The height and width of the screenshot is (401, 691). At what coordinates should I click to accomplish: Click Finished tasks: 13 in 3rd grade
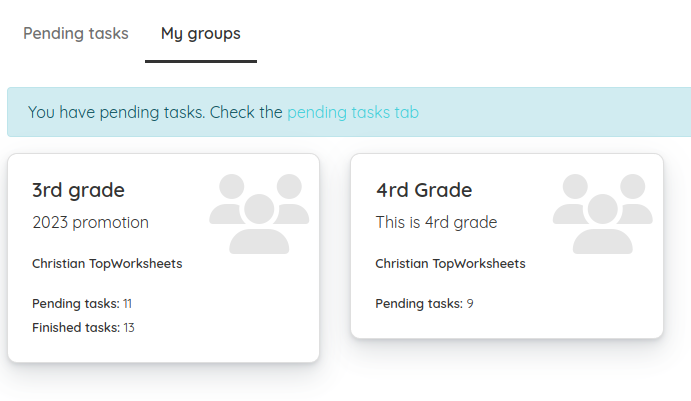tap(83, 327)
